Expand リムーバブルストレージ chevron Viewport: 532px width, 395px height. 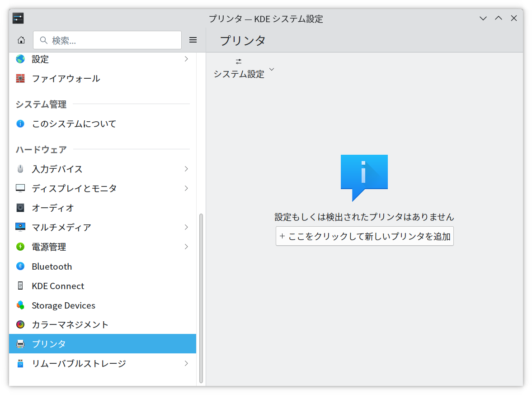(186, 363)
